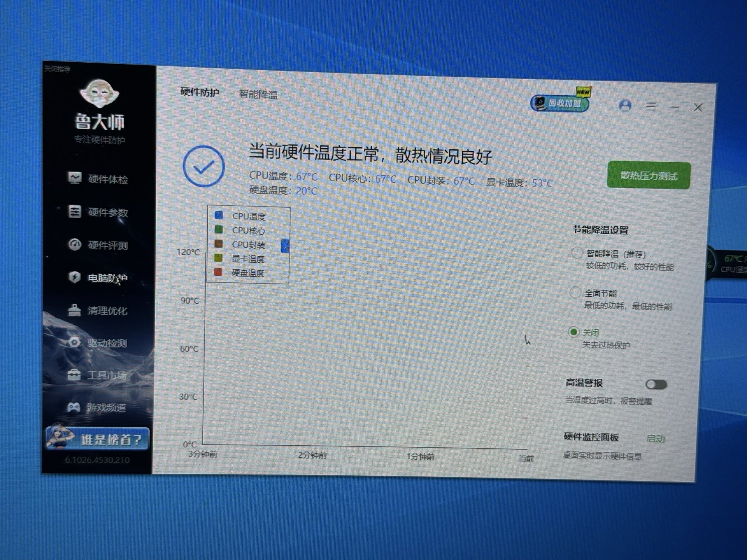Open 硬件评测 benchmark gauge icon

click(75, 244)
